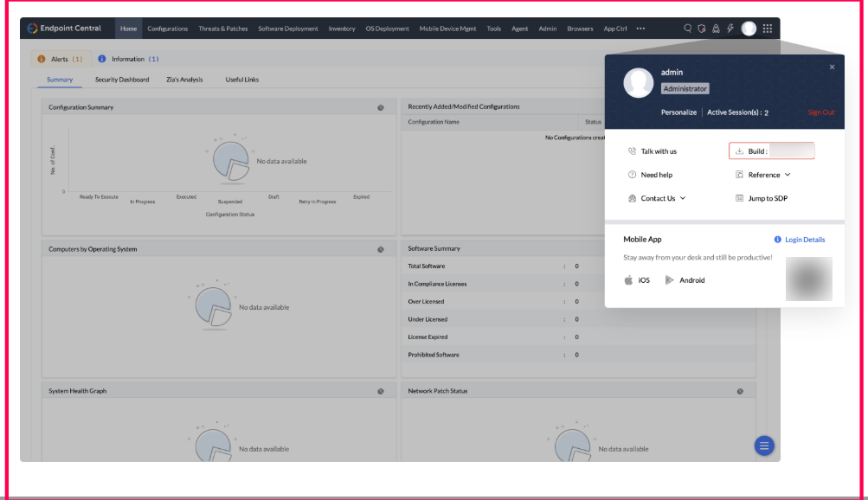Open the Alerts (1) tab

click(61, 59)
